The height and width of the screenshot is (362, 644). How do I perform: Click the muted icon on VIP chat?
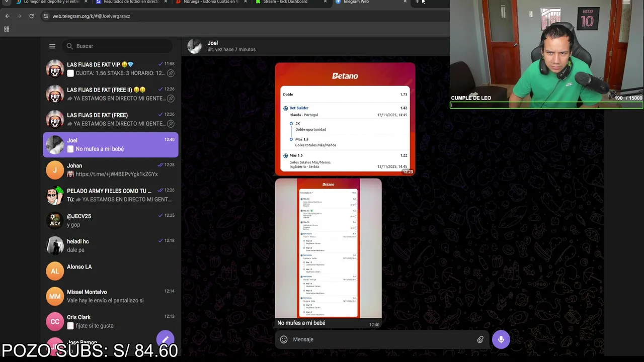pyautogui.click(x=171, y=73)
